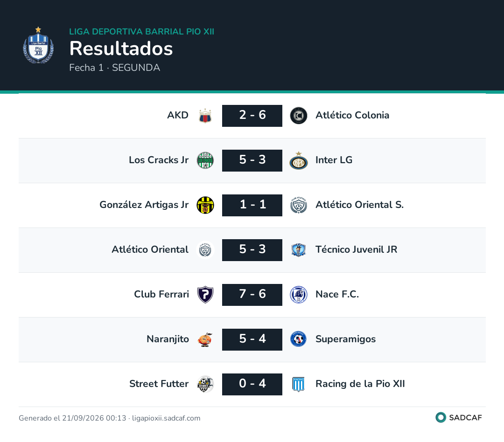
Task: Click the Inter LG team logo
Action: 299,160
